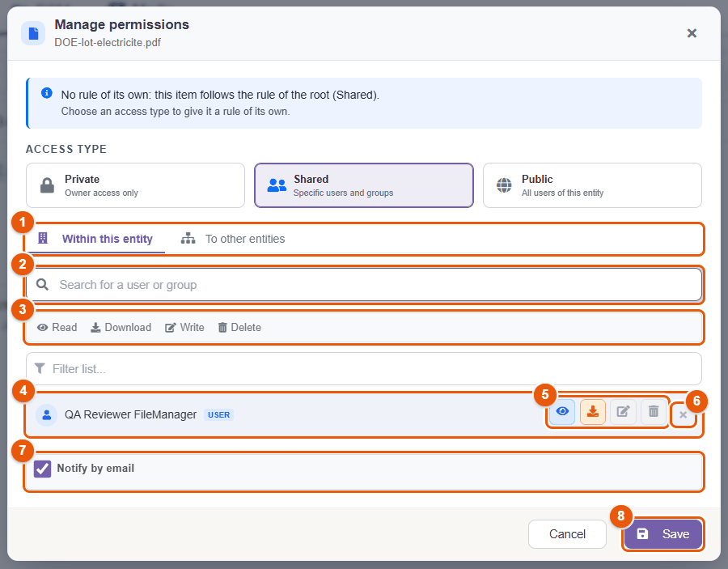Focus the Search for a user or group field
This screenshot has height=569, width=728.
[364, 285]
